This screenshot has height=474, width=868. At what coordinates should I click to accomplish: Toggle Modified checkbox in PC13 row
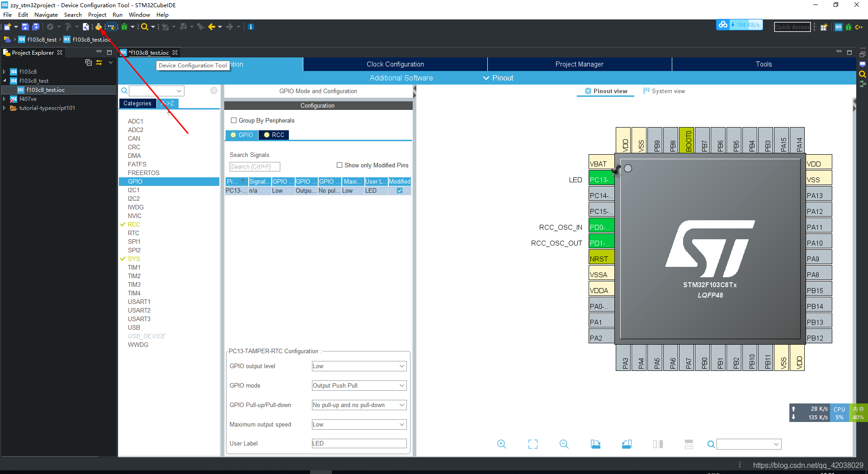pyautogui.click(x=400, y=190)
